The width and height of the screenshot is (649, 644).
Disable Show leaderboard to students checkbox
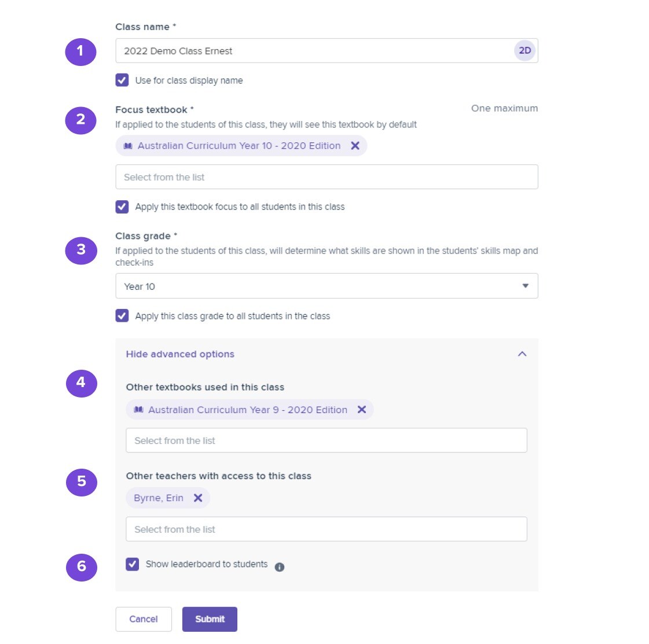coord(133,564)
